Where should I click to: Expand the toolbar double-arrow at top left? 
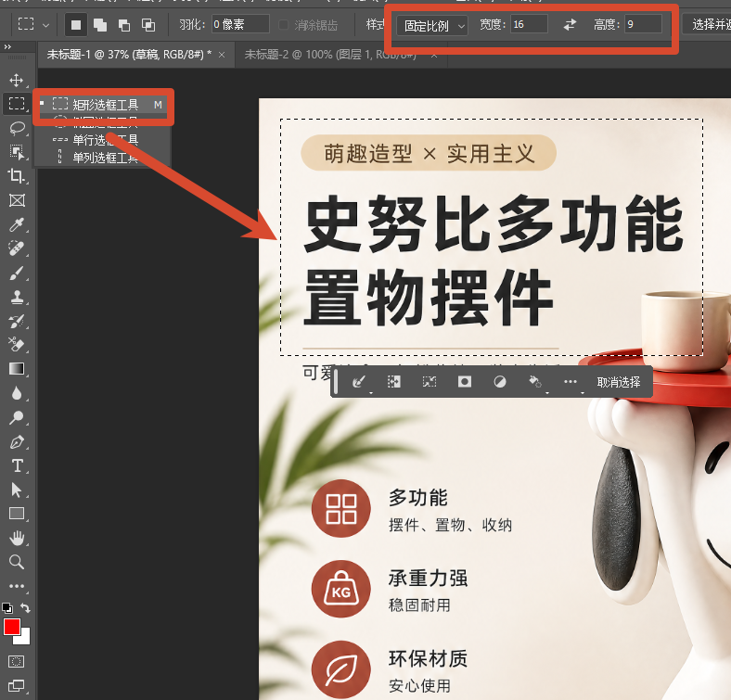[x=7, y=46]
